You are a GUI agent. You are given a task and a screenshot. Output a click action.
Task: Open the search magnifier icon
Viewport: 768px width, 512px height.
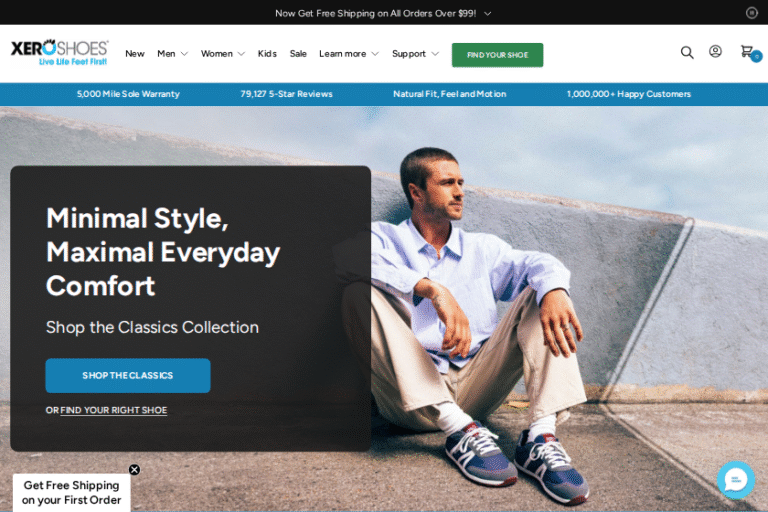687,53
